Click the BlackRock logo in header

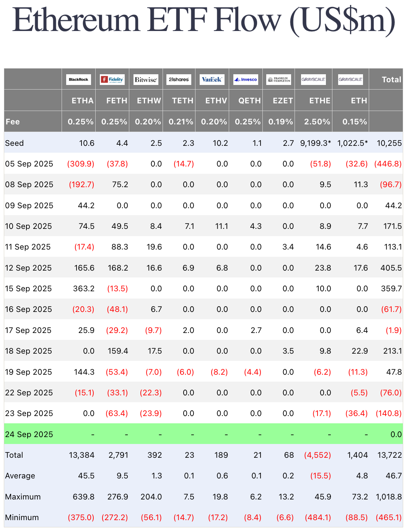click(x=78, y=80)
